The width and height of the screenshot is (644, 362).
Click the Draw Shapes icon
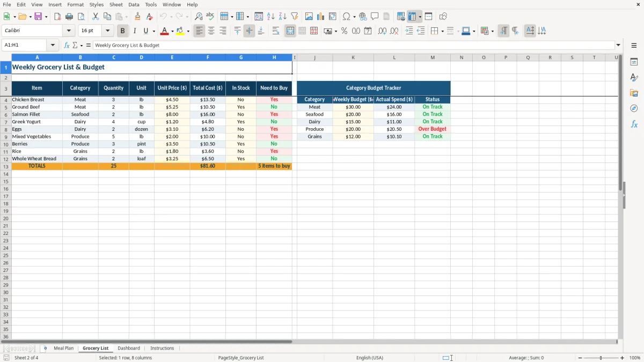pyautogui.click(x=443, y=17)
